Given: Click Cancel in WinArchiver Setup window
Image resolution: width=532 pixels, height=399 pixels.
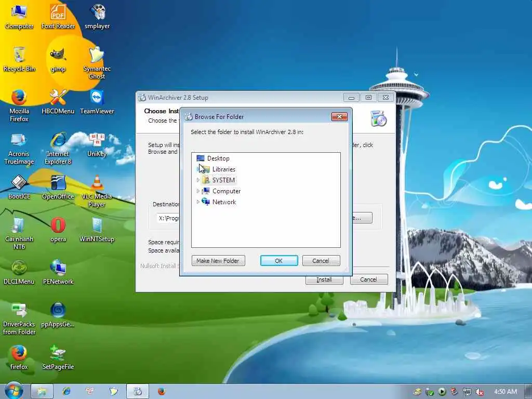Looking at the screenshot, I should pyautogui.click(x=368, y=280).
